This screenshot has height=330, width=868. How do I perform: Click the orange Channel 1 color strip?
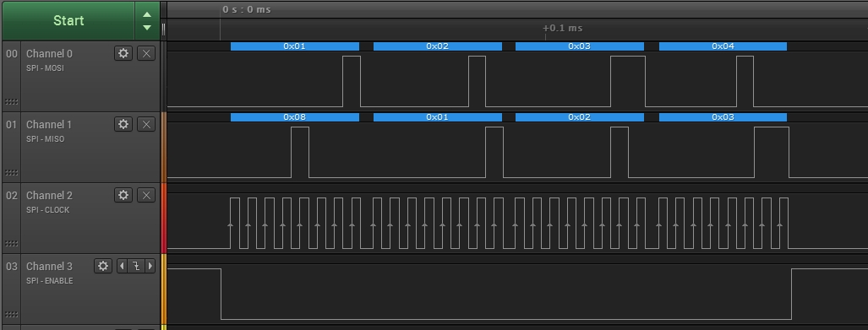163,147
